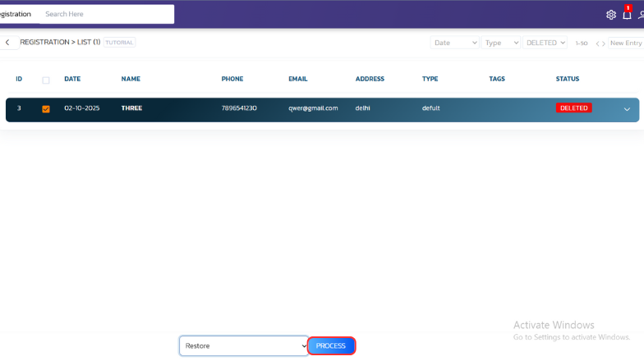Click the Registration tab label
Screen dimensions: 644x361
[16, 14]
